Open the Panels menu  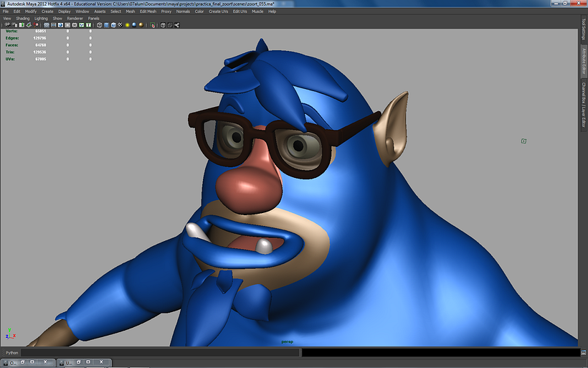pos(93,19)
